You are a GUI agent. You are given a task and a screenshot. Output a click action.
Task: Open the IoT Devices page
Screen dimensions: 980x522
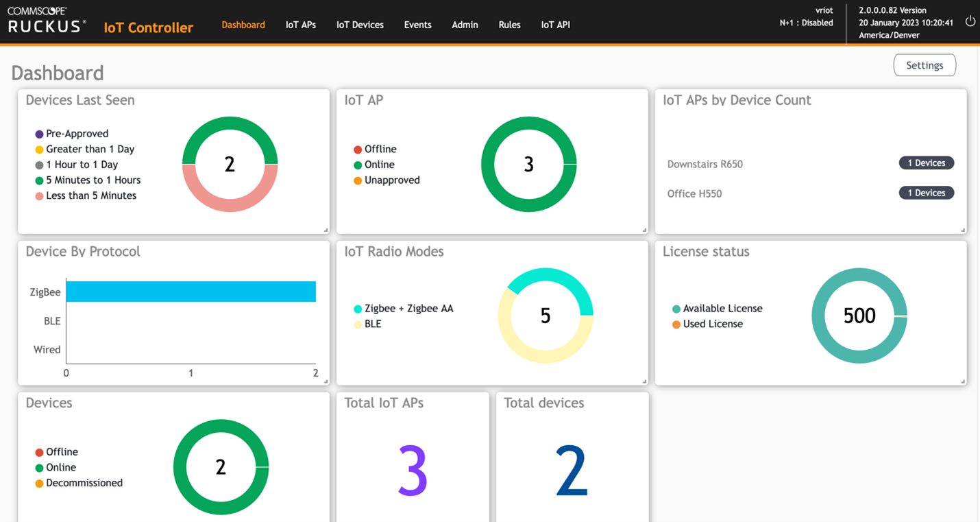[x=359, y=25]
